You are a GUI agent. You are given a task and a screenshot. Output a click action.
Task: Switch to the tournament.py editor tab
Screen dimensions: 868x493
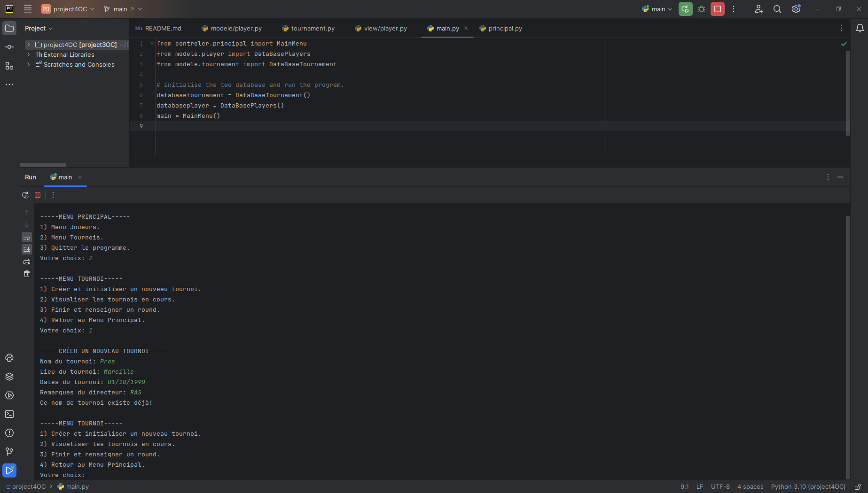(x=308, y=28)
